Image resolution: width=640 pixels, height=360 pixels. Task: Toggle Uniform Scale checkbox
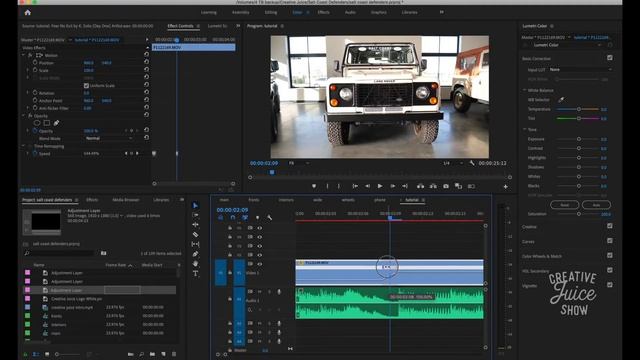coord(86,86)
